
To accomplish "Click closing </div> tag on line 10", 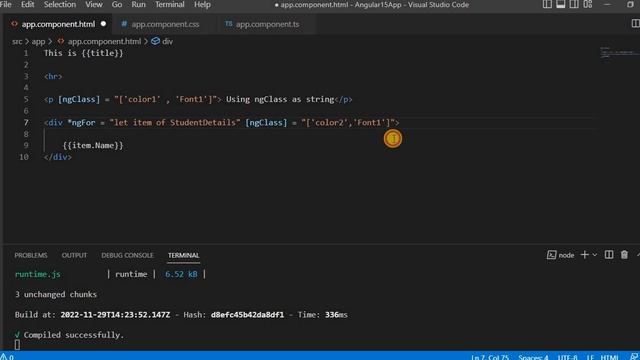I will click(x=58, y=157).
